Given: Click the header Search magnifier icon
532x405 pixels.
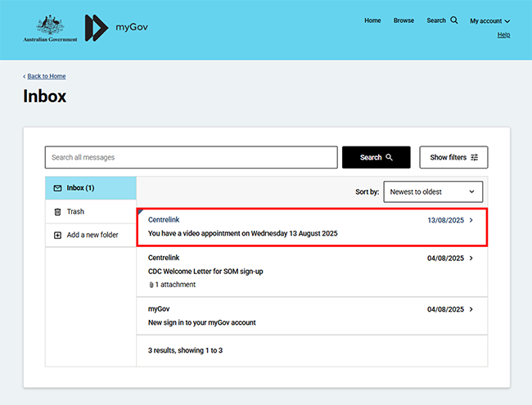Looking at the screenshot, I should 454,20.
